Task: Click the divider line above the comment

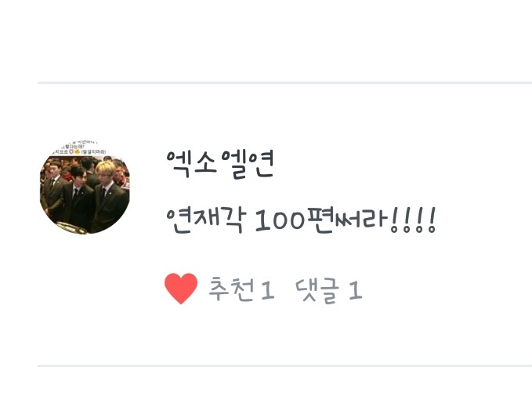Action: tap(284, 82)
